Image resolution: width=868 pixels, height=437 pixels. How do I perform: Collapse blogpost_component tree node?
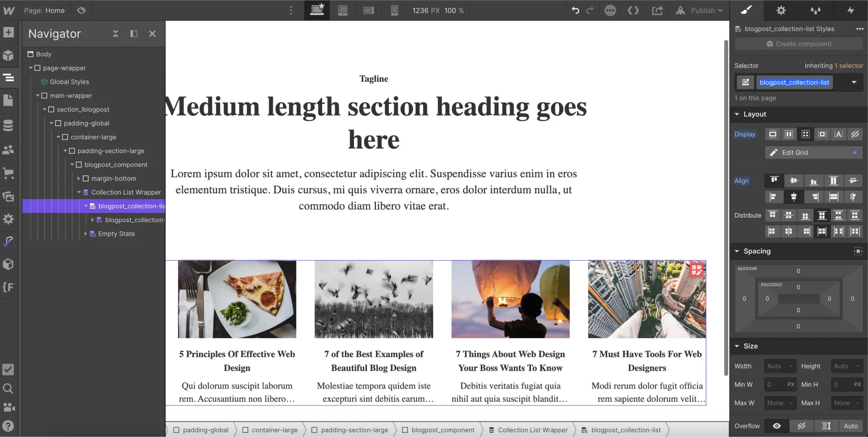[72, 165]
